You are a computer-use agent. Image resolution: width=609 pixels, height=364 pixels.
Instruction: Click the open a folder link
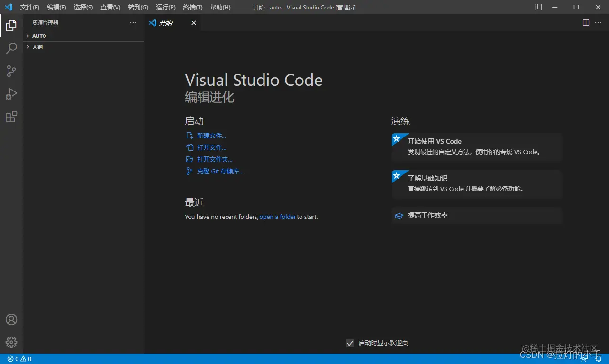point(278,217)
